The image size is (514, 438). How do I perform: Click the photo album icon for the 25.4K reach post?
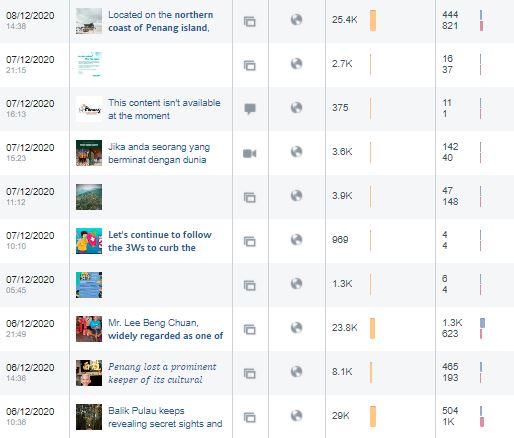click(x=250, y=22)
